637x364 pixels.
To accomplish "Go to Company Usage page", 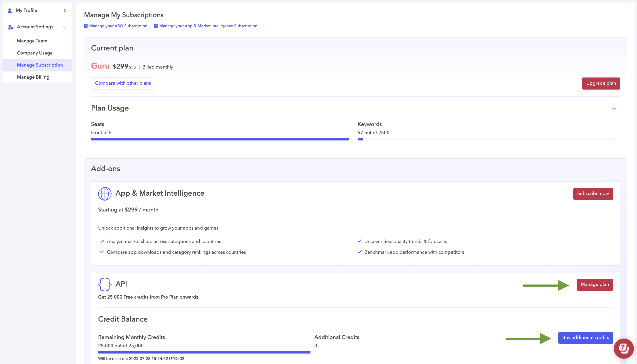I will (35, 53).
